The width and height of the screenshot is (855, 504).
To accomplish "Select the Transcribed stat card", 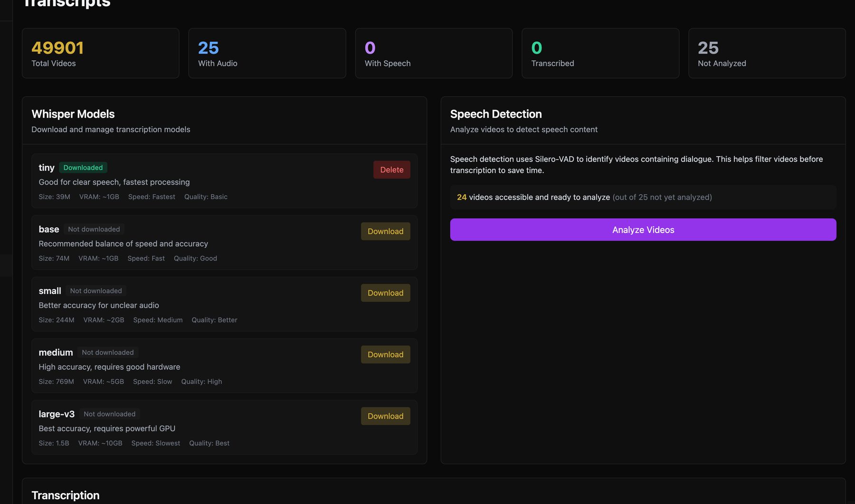I will point(600,53).
